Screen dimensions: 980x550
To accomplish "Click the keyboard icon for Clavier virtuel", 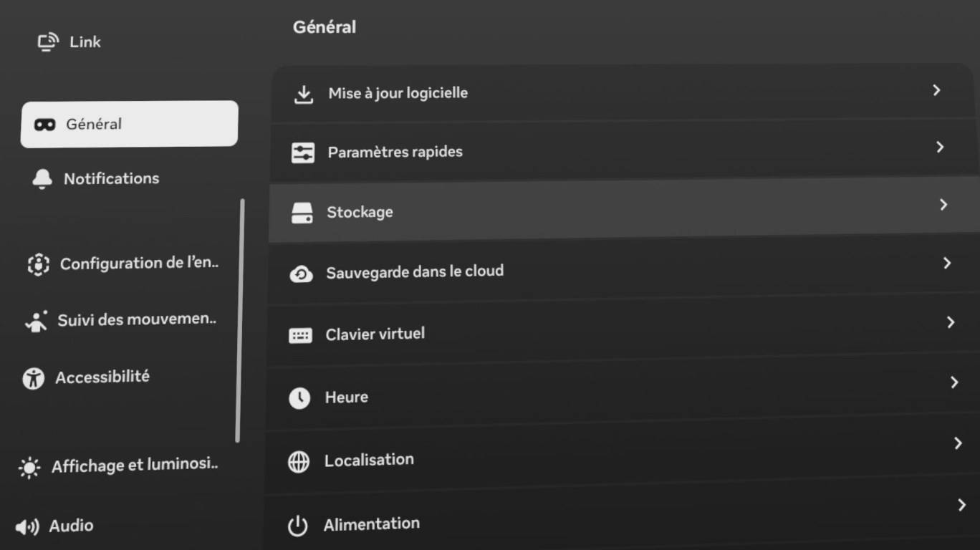I will coord(300,335).
